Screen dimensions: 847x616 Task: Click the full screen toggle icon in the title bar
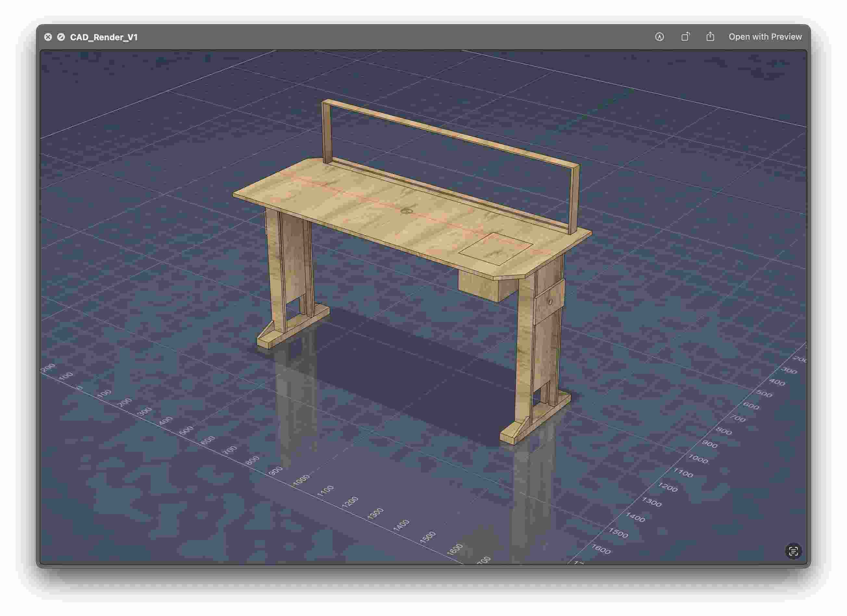61,37
